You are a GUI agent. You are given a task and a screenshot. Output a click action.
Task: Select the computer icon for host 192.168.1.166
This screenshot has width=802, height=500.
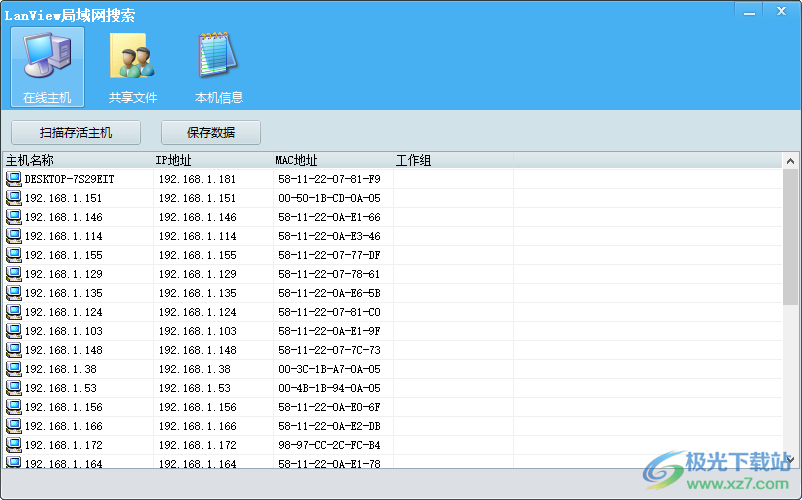coord(13,426)
